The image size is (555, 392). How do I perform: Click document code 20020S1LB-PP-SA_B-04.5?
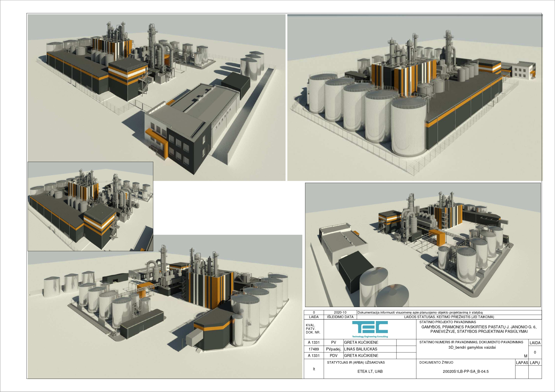coord(465,371)
